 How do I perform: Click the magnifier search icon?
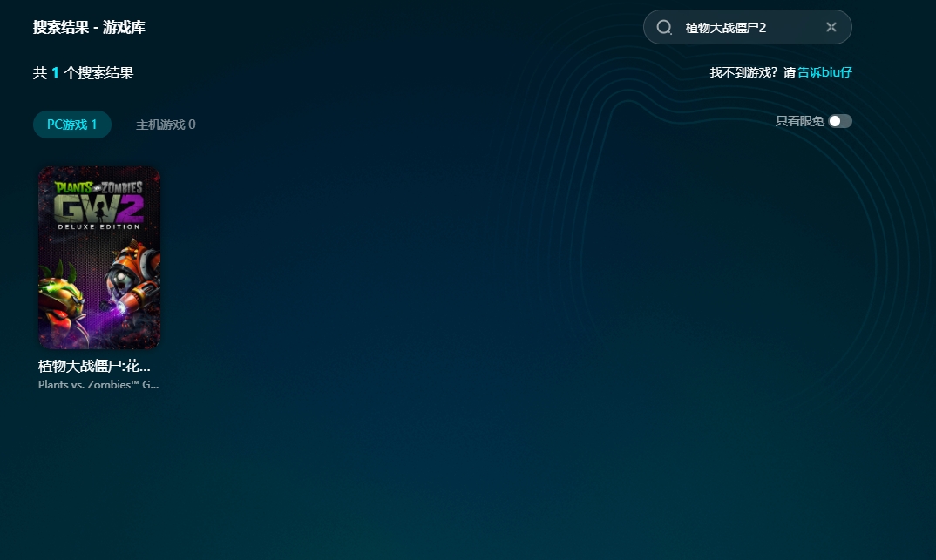pos(664,27)
